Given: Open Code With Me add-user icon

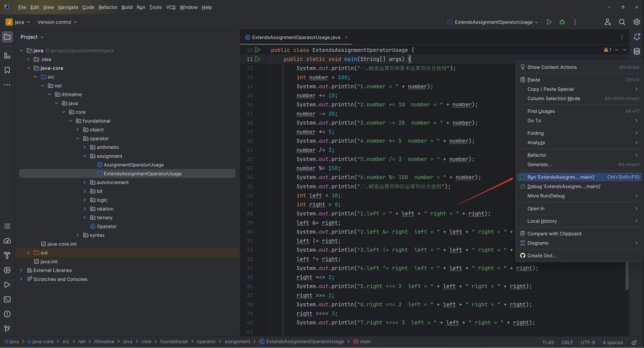Looking at the screenshot, I should click(608, 22).
